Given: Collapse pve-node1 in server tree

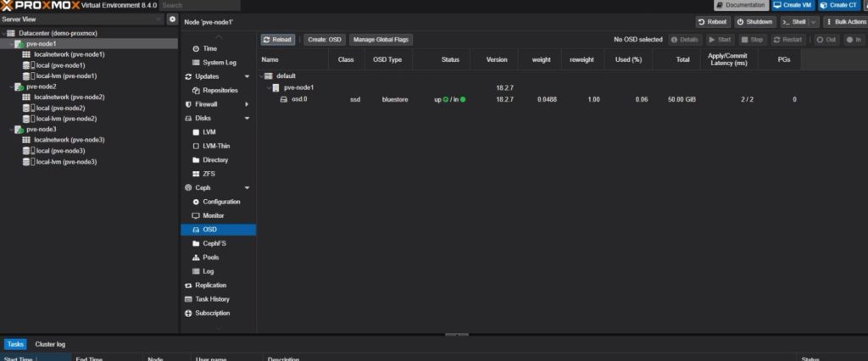Looking at the screenshot, I should tap(11, 44).
